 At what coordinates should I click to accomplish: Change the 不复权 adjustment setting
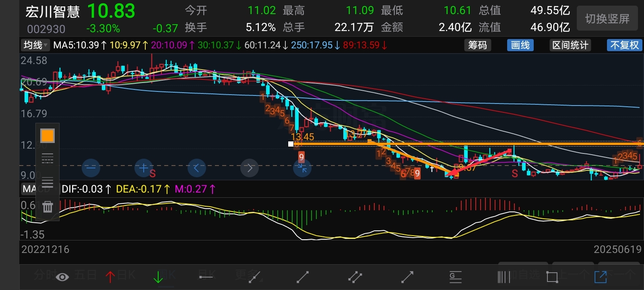tap(624, 45)
